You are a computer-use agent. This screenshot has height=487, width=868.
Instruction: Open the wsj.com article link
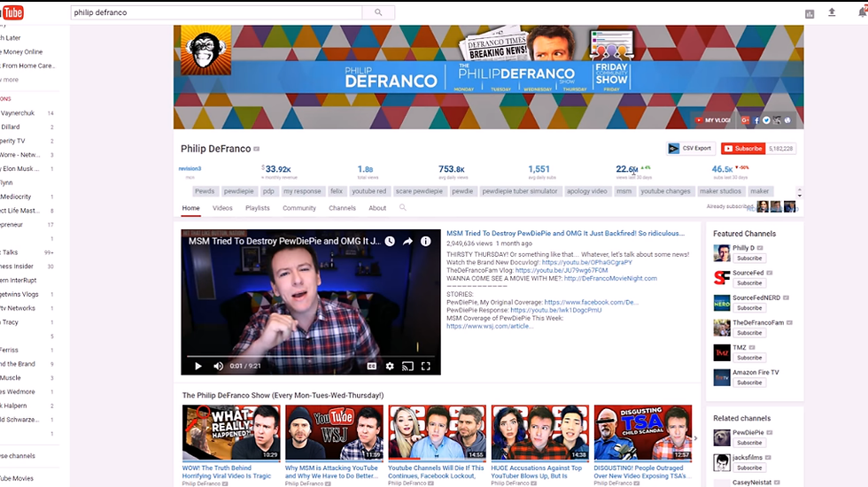pyautogui.click(x=490, y=326)
